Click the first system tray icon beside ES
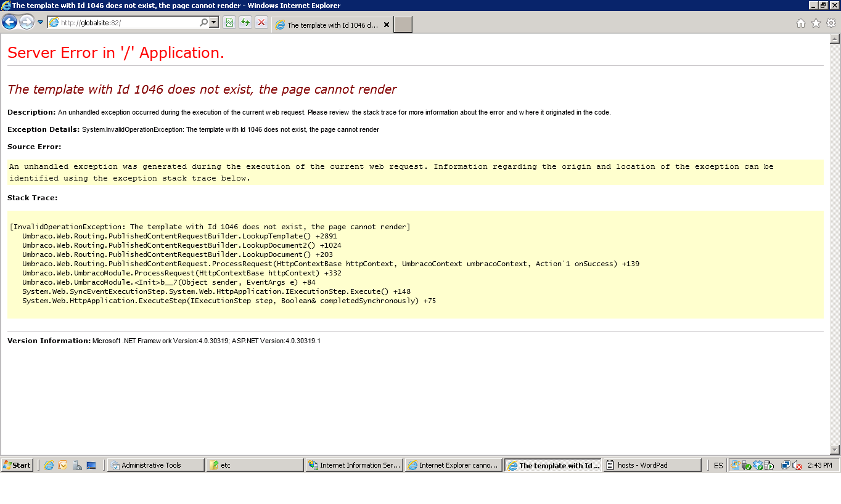The height and width of the screenshot is (504, 841). [x=736, y=466]
